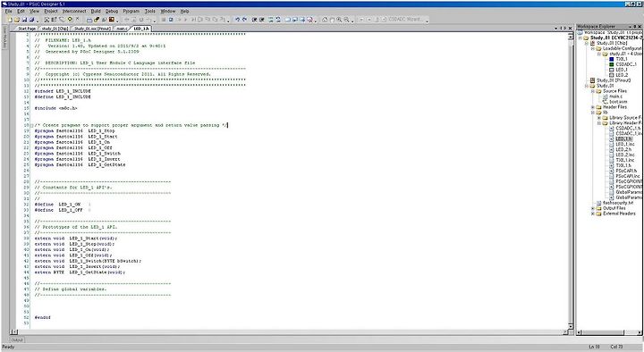
Task: Expand the Library Source Files folder
Action: (x=598, y=118)
